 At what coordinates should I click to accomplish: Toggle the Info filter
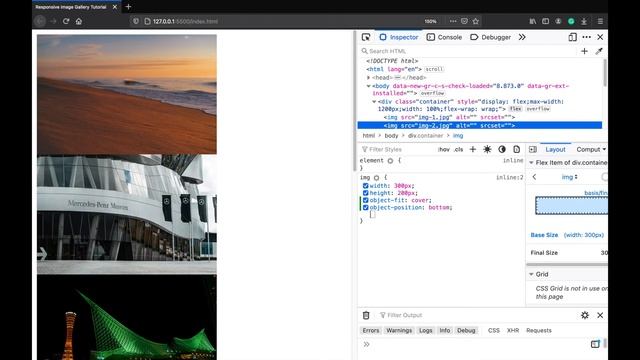pyautogui.click(x=444, y=331)
